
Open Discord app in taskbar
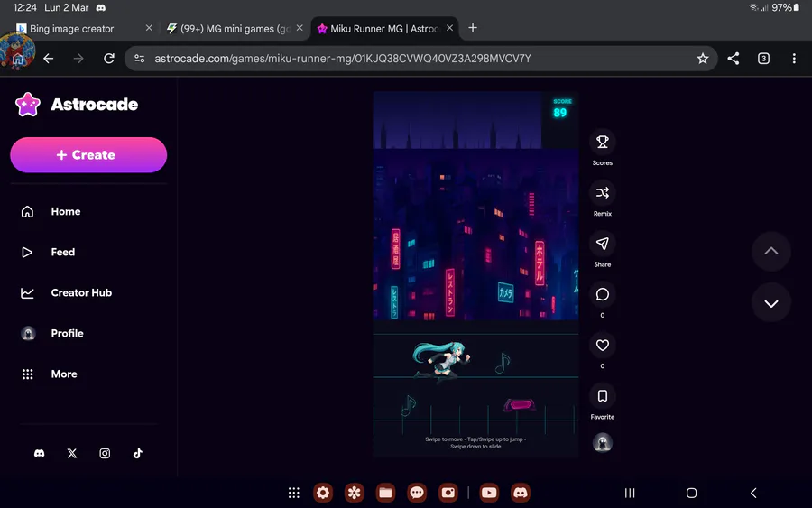click(521, 493)
